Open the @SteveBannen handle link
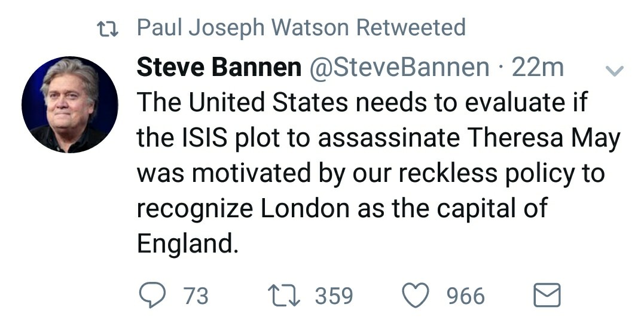 [x=398, y=68]
